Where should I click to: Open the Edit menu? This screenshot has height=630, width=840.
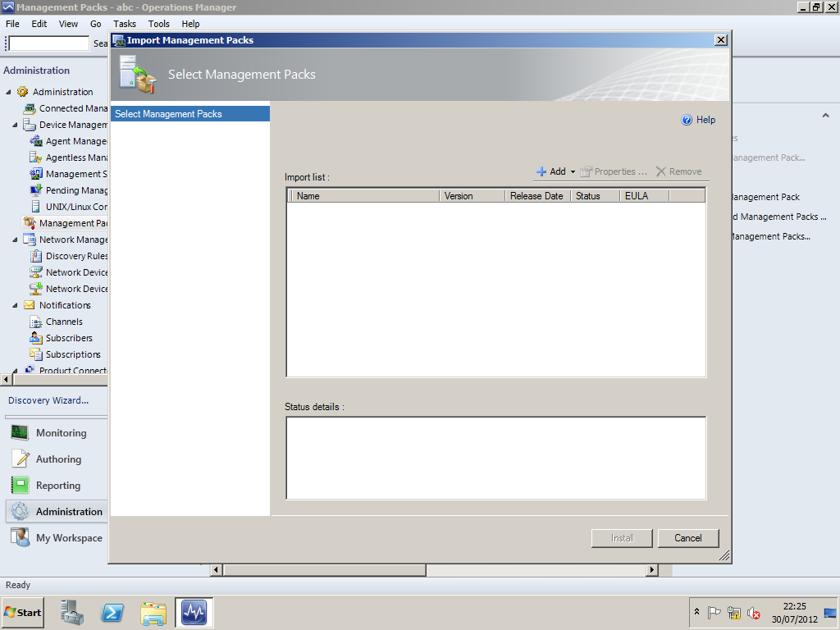(39, 24)
